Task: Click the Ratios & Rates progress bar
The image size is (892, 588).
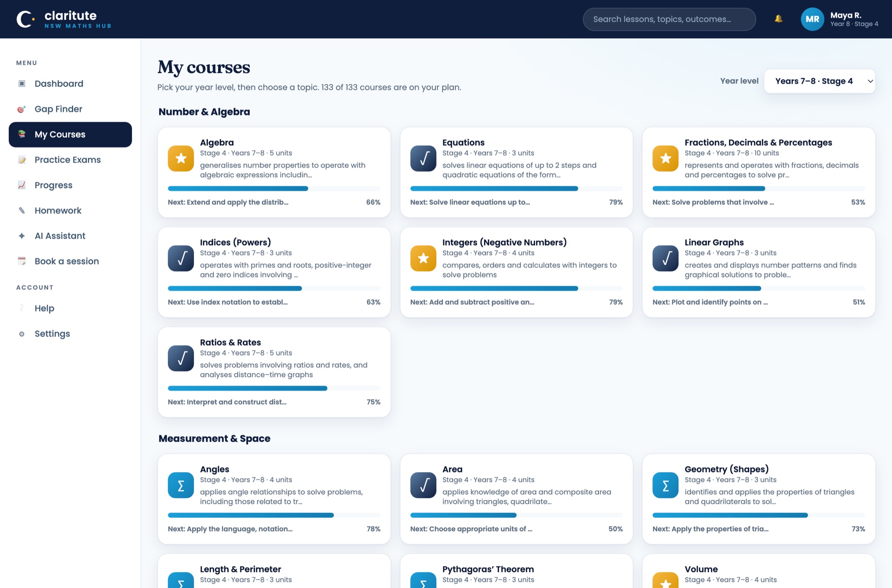Action: click(x=274, y=388)
